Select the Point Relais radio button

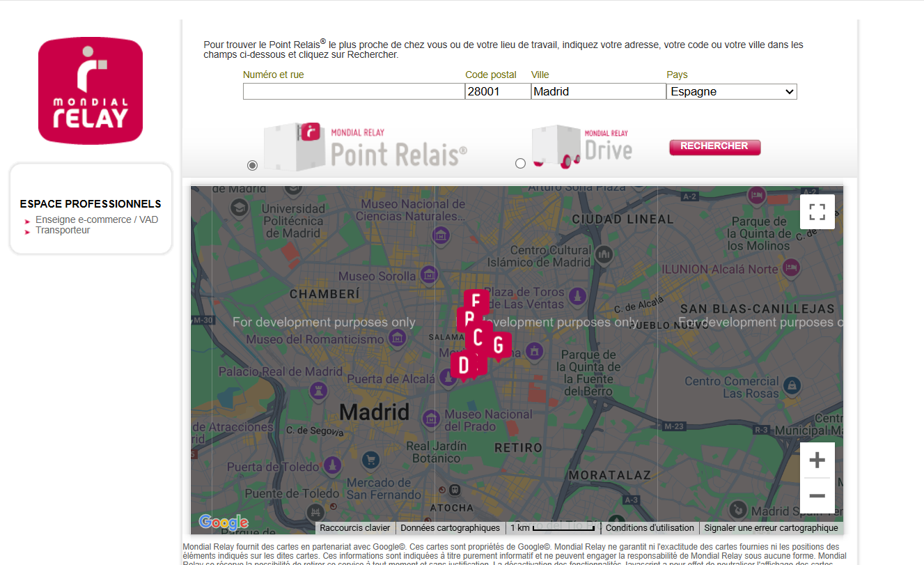pyautogui.click(x=252, y=165)
